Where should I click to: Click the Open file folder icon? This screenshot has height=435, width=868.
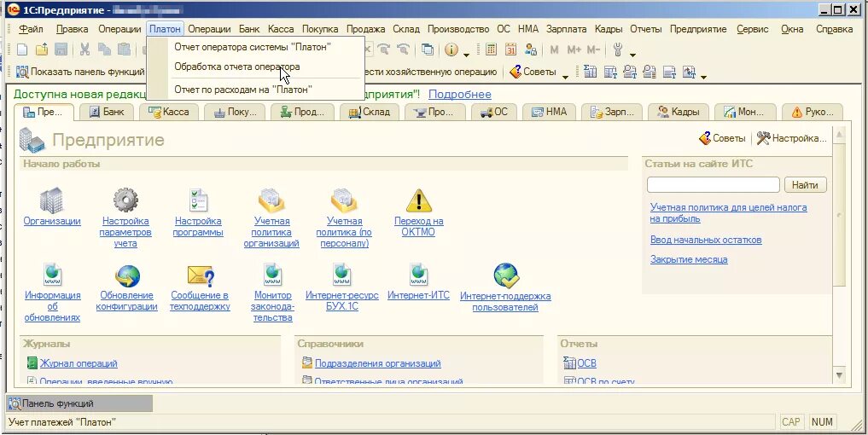[x=42, y=49]
